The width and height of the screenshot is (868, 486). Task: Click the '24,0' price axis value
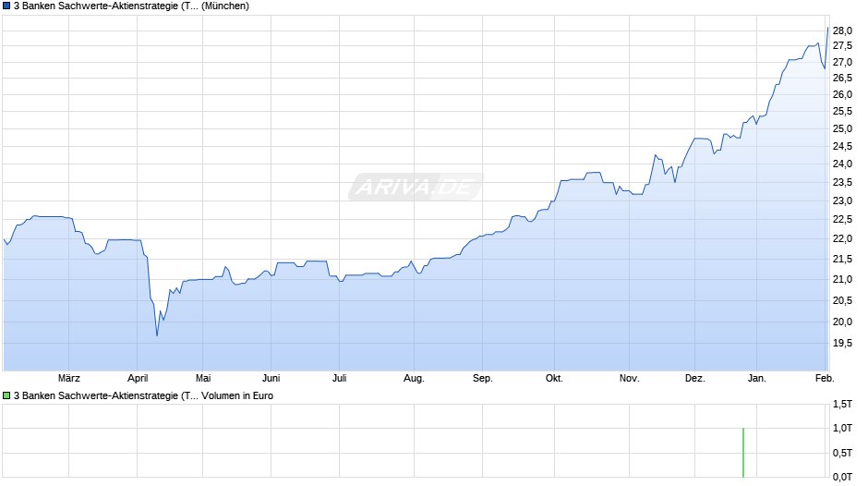point(842,164)
